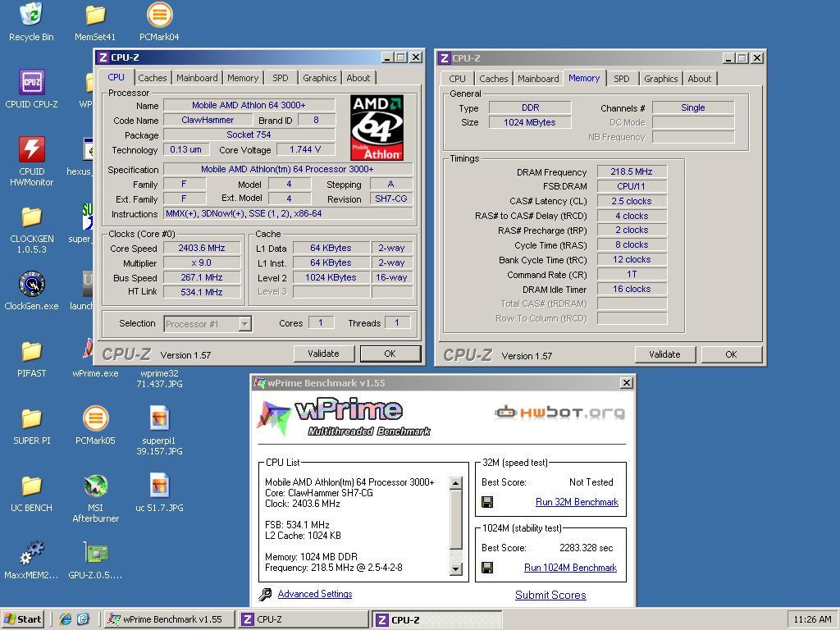Switch to wPrime Benchmark taskbar button
Screen dimensions: 840x630
169,619
